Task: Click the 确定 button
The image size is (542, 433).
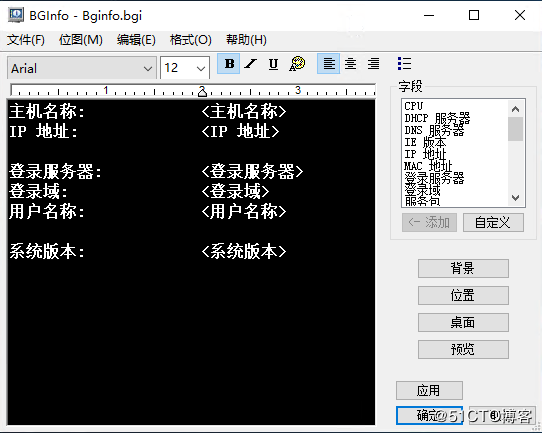Action: [429, 415]
